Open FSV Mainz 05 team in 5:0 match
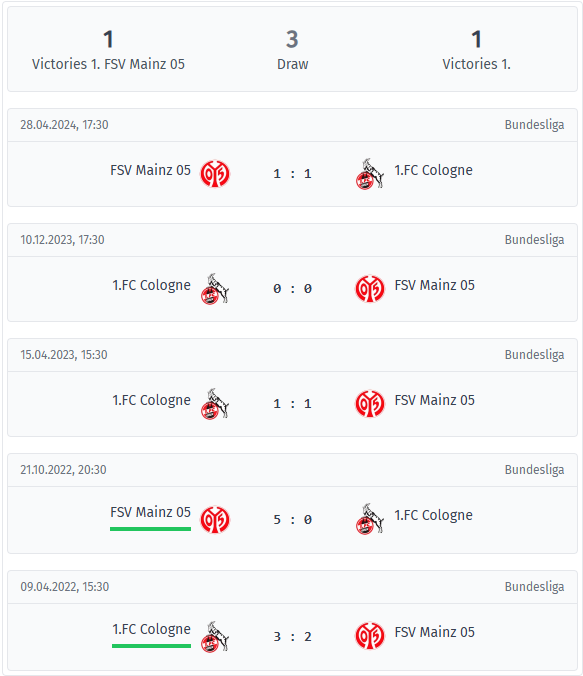Viewport: 583px width, 676px height. pos(150,512)
